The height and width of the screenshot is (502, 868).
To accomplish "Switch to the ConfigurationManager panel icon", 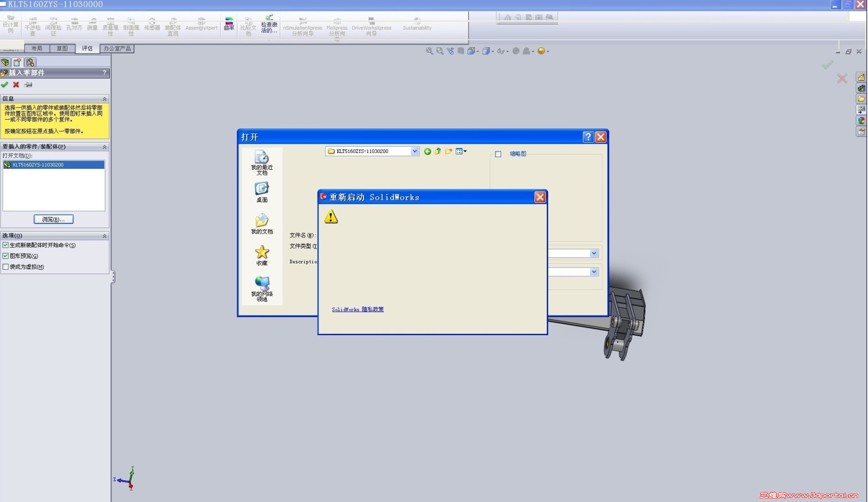I will [31, 62].
